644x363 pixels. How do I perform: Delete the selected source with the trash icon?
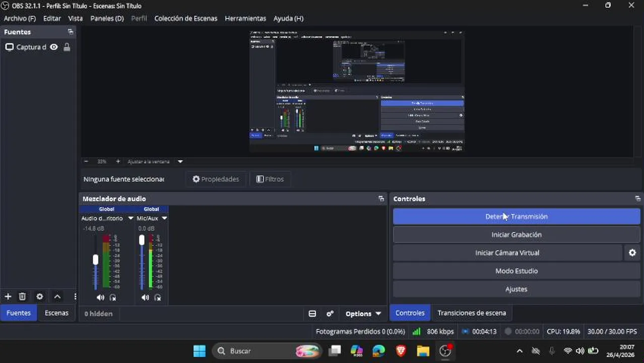[22, 296]
